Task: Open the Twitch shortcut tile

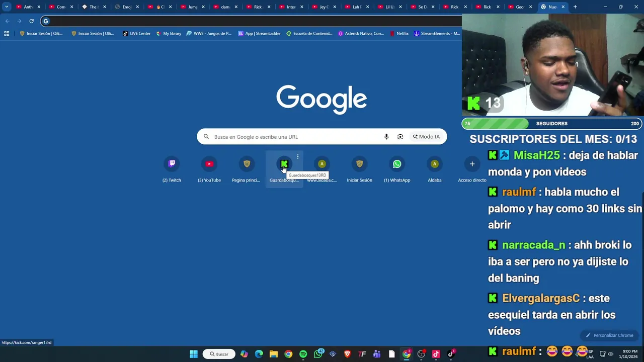Action: [172, 169]
